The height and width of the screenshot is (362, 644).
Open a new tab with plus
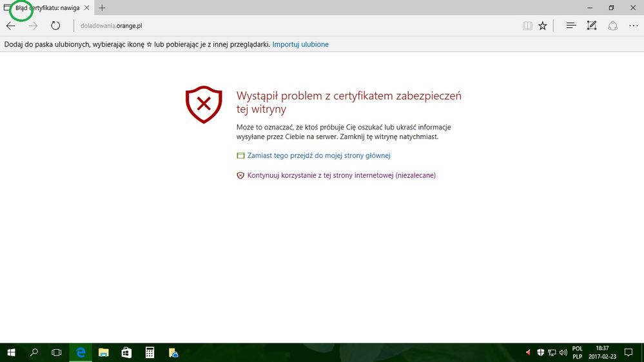102,8
